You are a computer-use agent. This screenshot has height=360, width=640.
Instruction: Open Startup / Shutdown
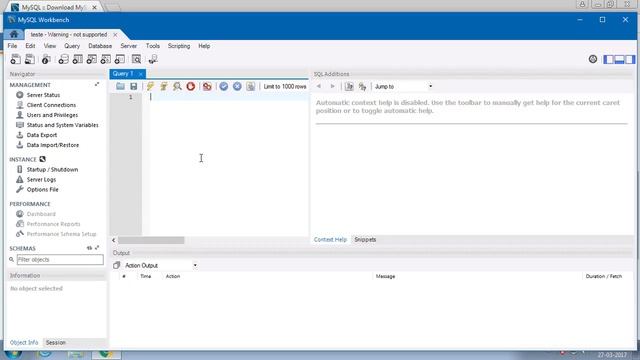52,169
